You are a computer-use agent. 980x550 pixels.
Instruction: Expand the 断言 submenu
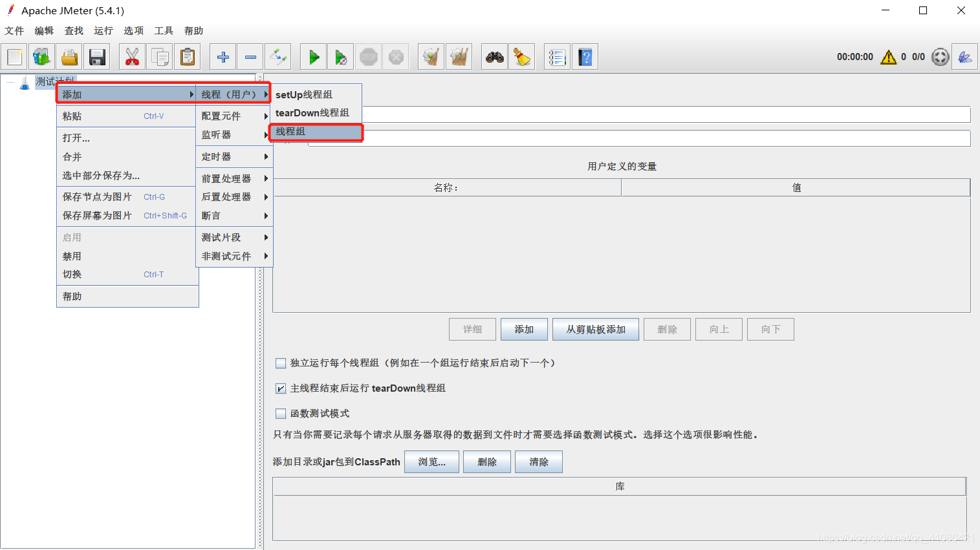[x=234, y=216]
